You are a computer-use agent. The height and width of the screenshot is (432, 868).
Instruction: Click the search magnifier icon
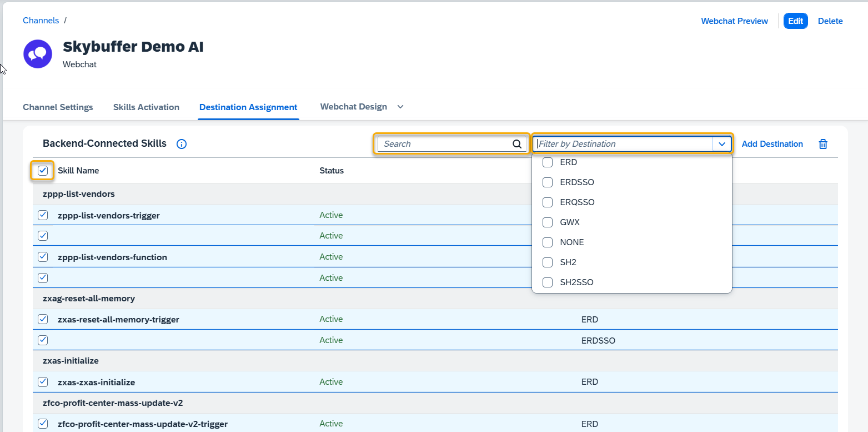point(517,144)
